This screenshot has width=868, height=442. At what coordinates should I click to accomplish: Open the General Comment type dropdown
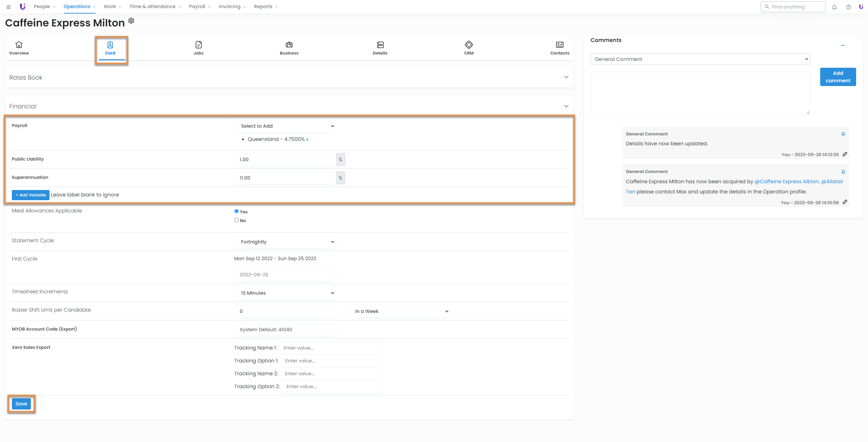click(x=700, y=59)
